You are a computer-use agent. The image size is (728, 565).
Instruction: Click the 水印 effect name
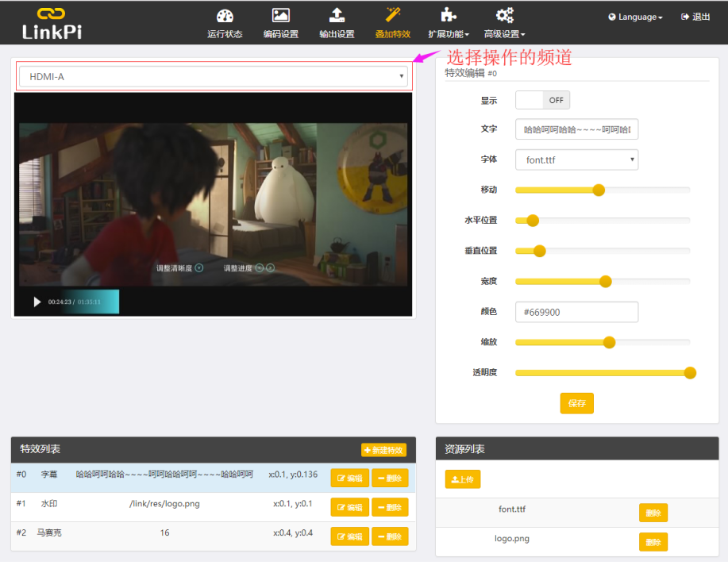[x=49, y=504]
